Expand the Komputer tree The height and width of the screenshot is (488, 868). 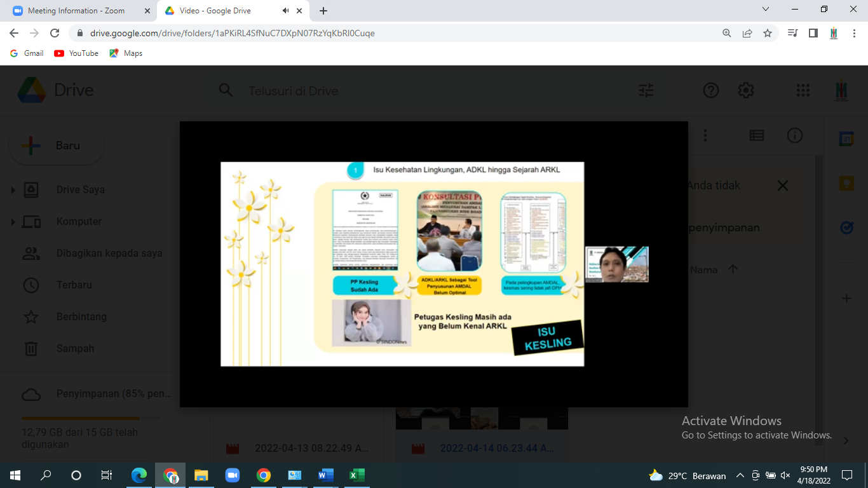coord(12,222)
